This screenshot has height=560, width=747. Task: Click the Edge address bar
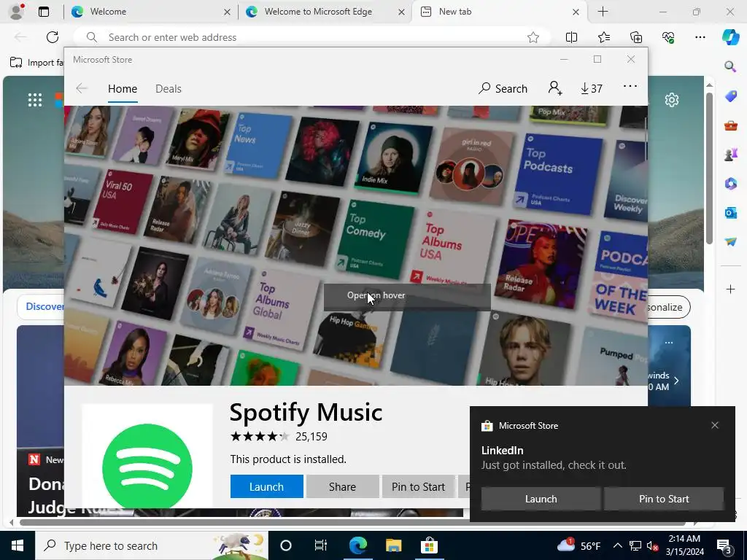click(312, 37)
